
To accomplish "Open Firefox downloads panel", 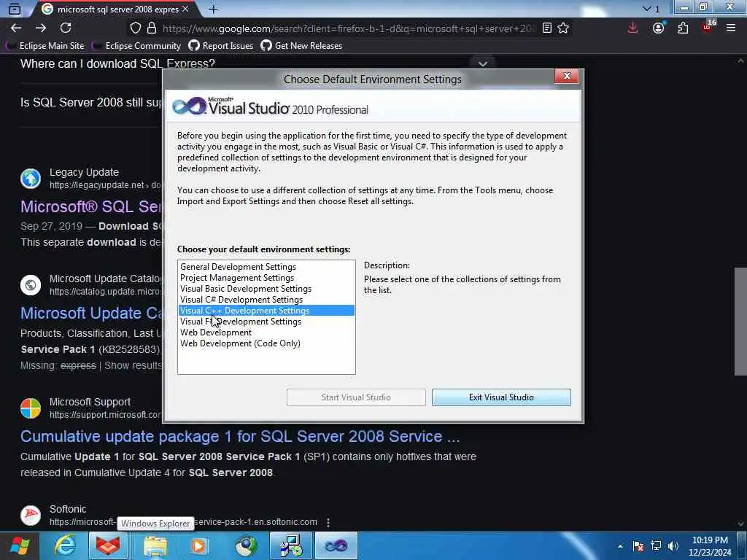I will 632,28.
